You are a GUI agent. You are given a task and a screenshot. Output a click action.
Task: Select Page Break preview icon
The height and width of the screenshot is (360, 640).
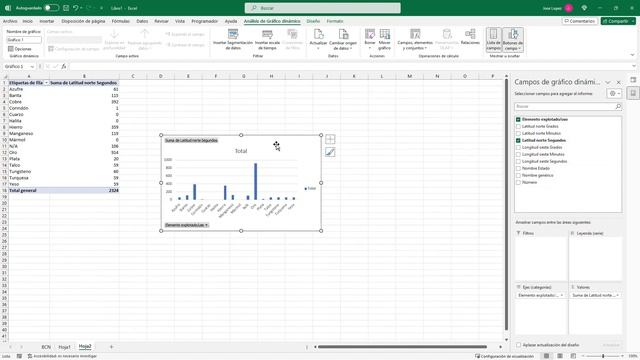click(573, 356)
